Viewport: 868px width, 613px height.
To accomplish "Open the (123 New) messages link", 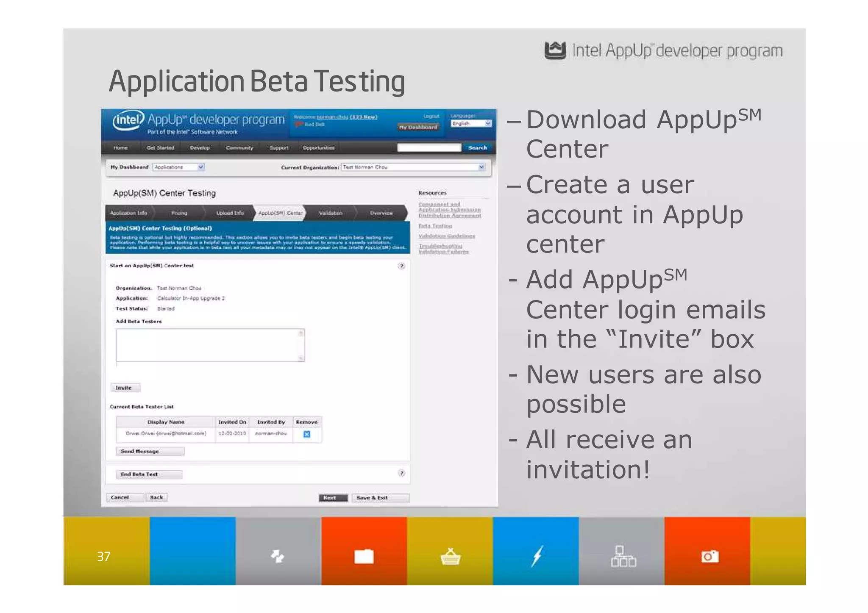I will tap(364, 117).
